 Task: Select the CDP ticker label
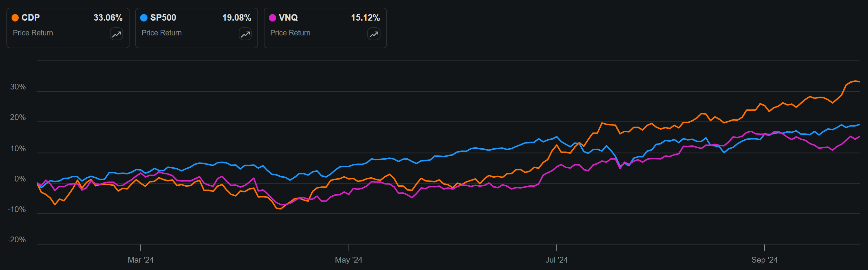(x=31, y=18)
